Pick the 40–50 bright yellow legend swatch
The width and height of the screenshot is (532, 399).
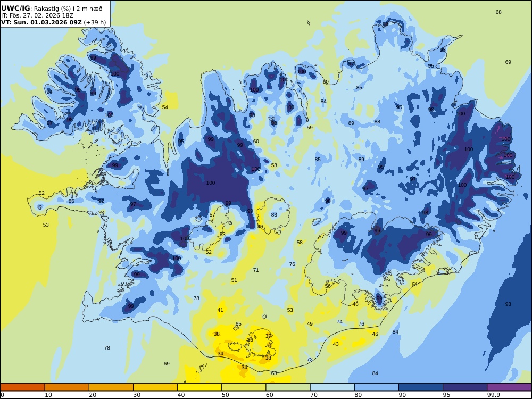point(199,387)
